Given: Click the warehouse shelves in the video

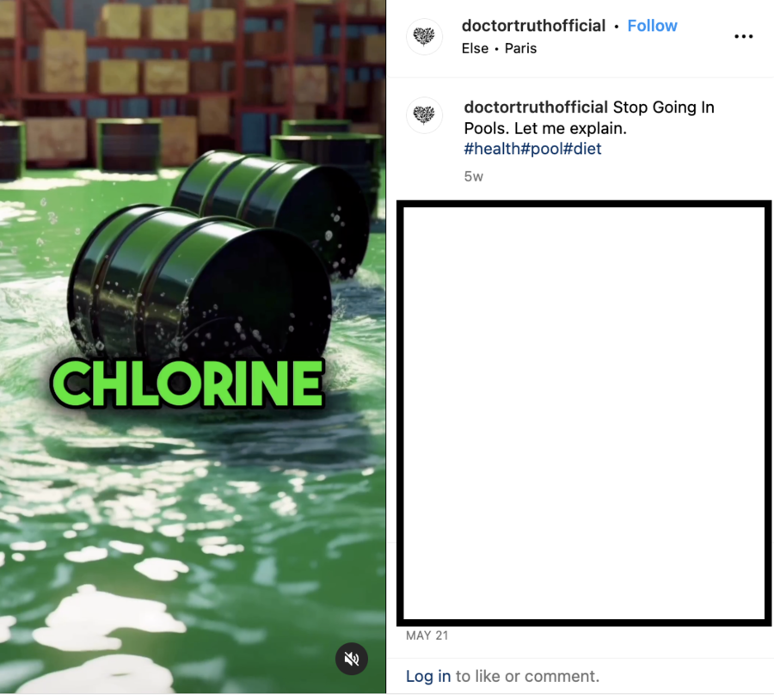Looking at the screenshot, I should pyautogui.click(x=193, y=74).
